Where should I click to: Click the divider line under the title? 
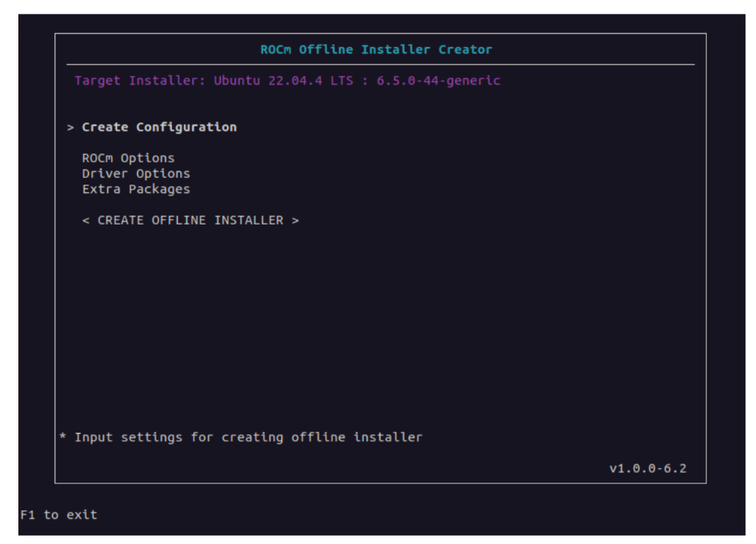[x=380, y=64]
